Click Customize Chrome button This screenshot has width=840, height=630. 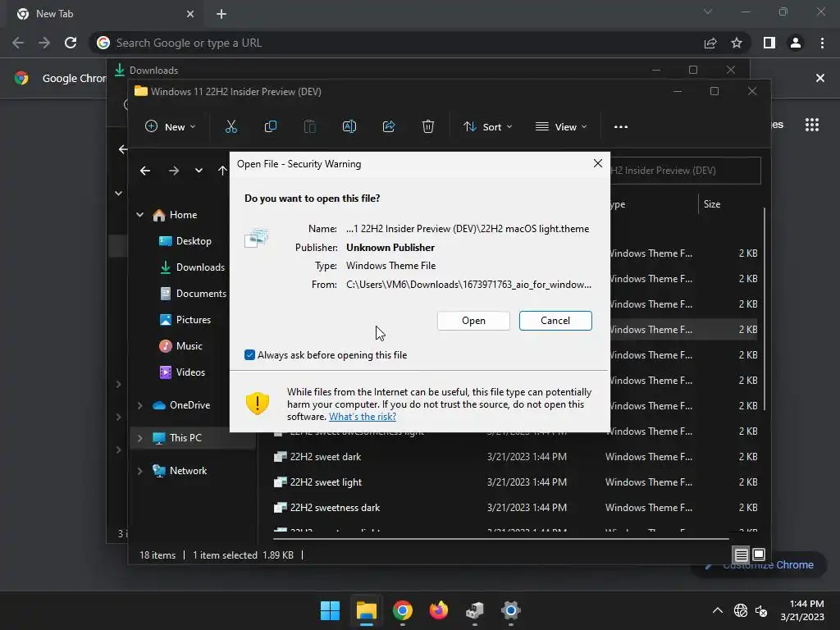(x=759, y=564)
